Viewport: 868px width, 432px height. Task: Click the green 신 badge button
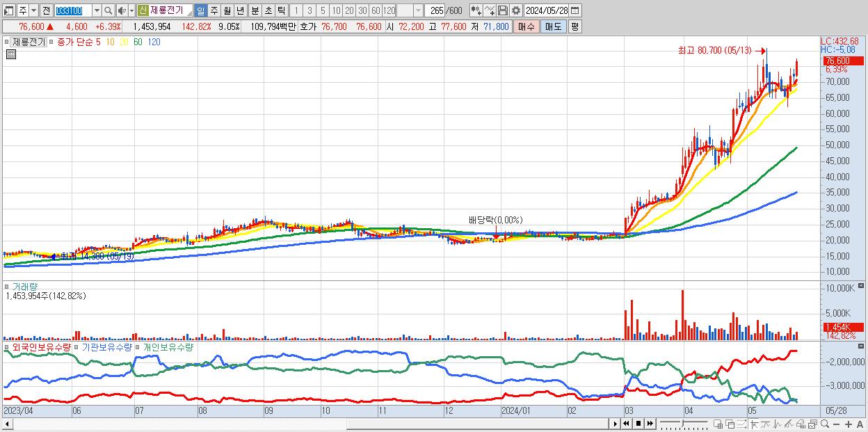tap(143, 10)
